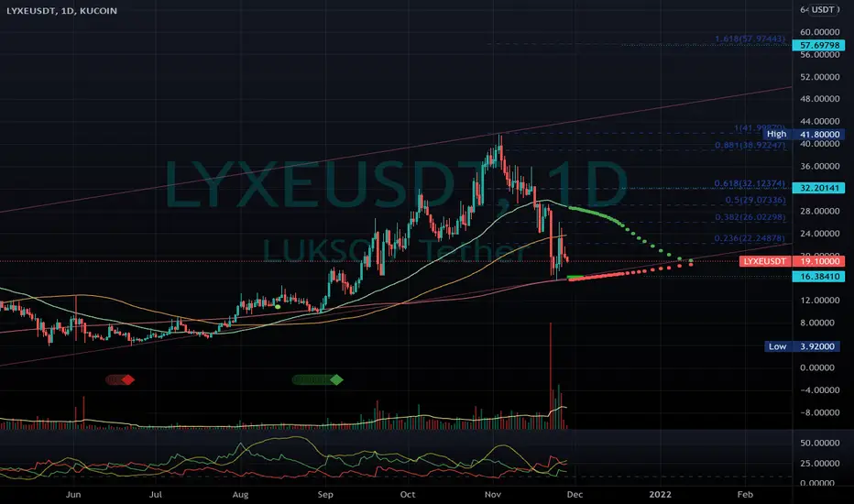
Task: Click the tallest red volume spike bar
Action: click(551, 376)
